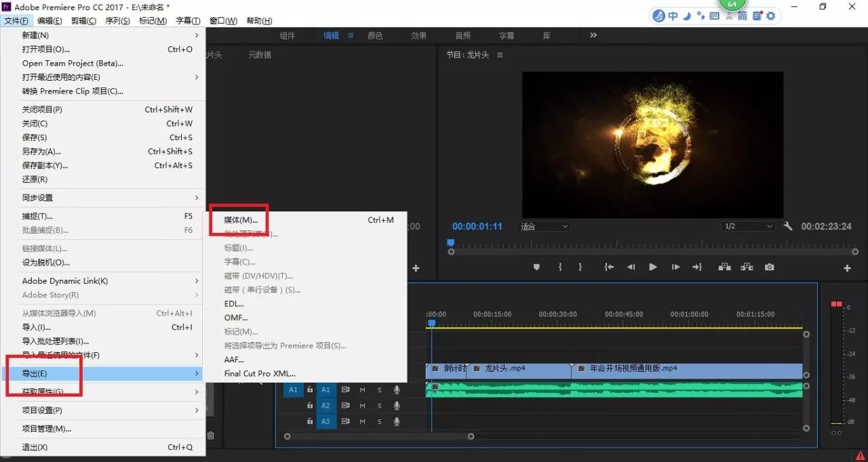Viewport: 868px width, 462px height.
Task: Switch to the 颜色 workspace tab
Action: click(x=375, y=35)
